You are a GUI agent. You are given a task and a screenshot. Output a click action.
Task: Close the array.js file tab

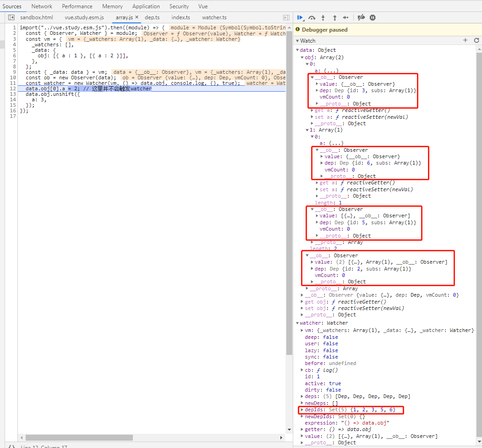[137, 17]
